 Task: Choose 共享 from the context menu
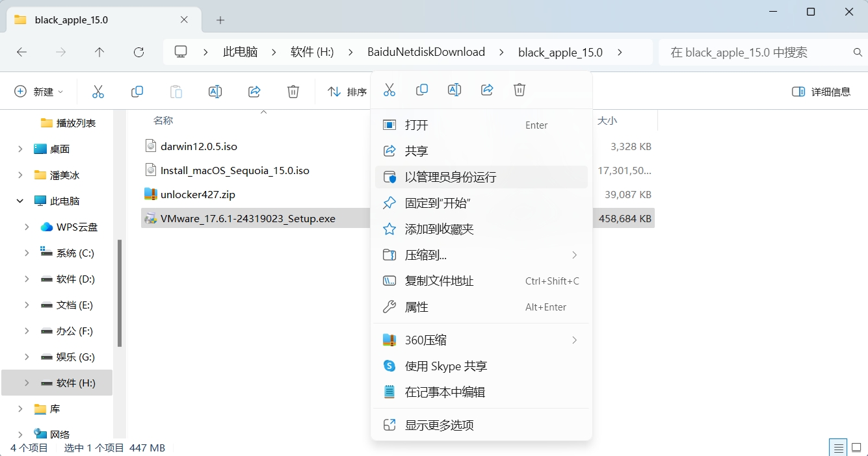(x=481, y=151)
